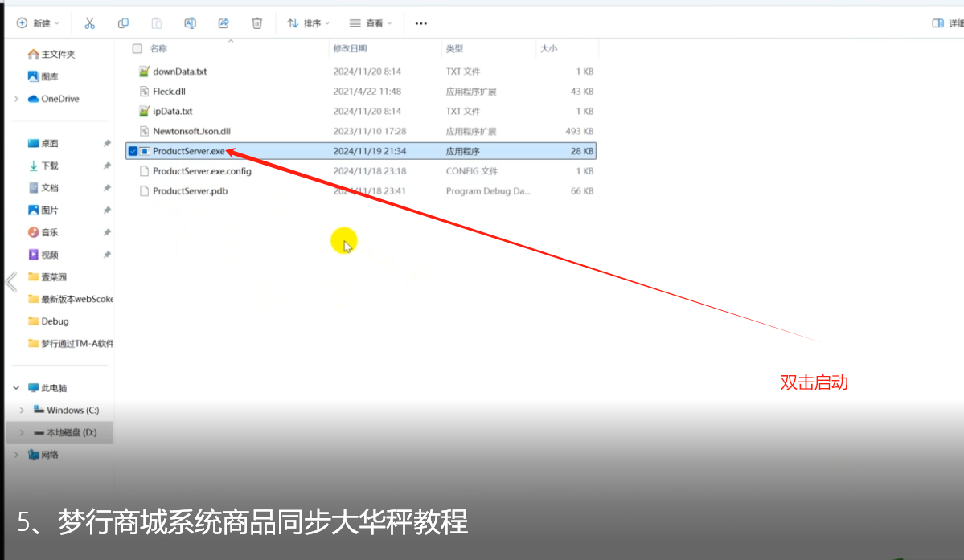Click the Paste clipboard icon

(x=157, y=23)
